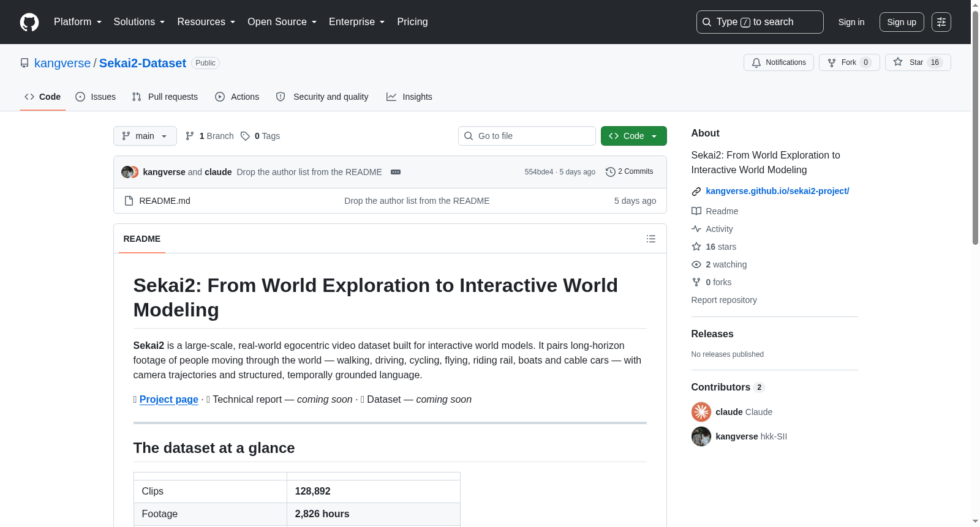The height and width of the screenshot is (527, 980).
Task: Expand the Open Source menu
Action: 282,22
